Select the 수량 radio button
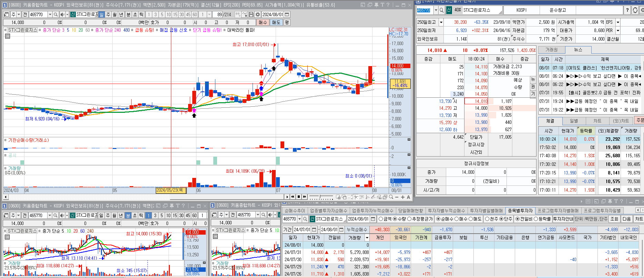The height and width of the screenshot is (278, 644). click(395, 219)
